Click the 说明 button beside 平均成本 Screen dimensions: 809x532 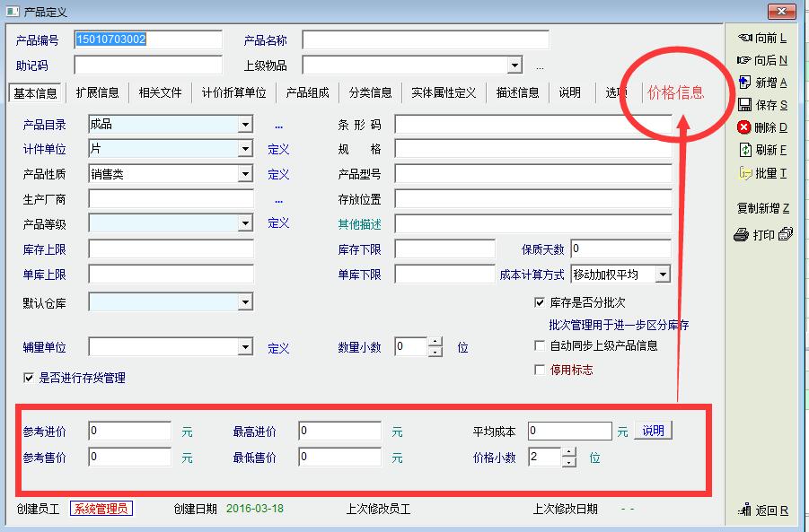tap(653, 431)
